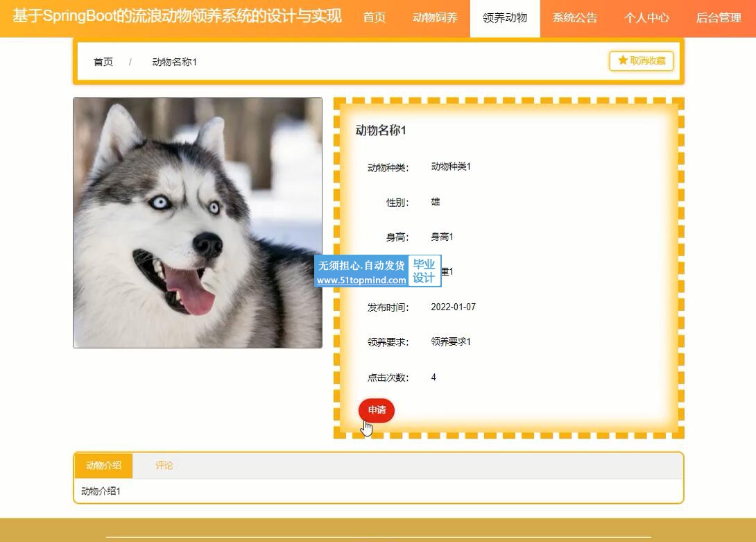Viewport: 756px width, 542px height.
Task: Click the star icon in 取消收藏 button
Action: tap(623, 60)
